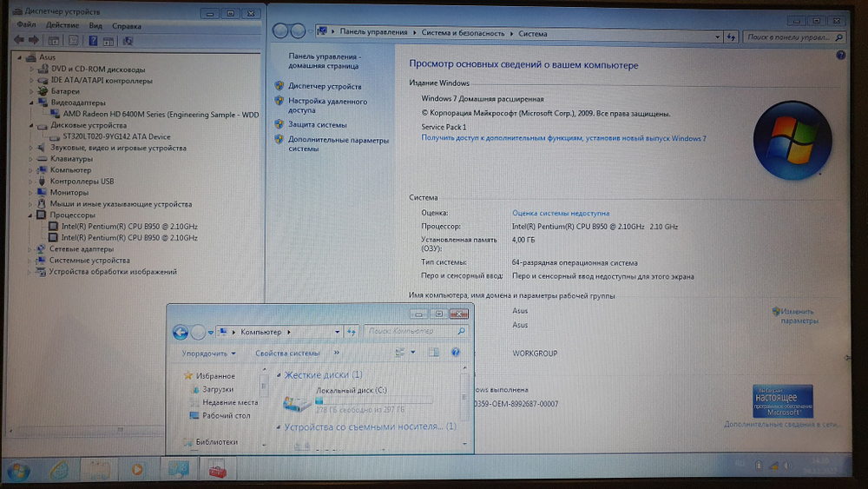Click genuine Microsoft software badge
The height and width of the screenshot is (489, 868).
tap(783, 401)
